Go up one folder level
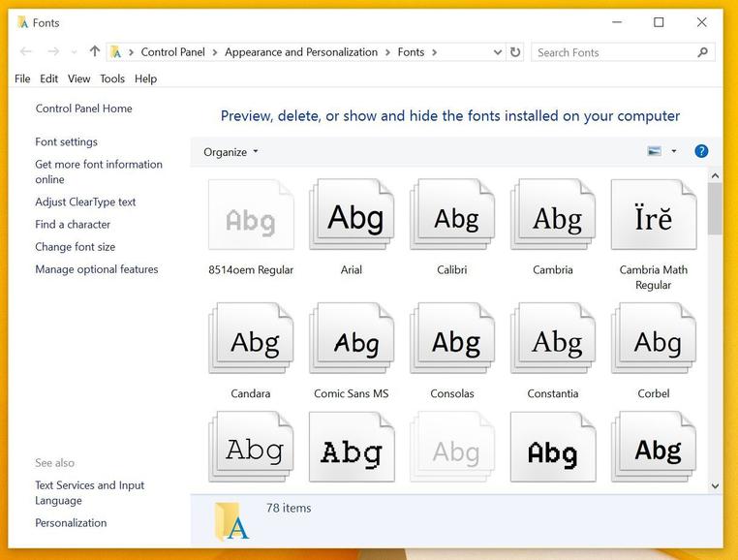The height and width of the screenshot is (560, 738). click(95, 51)
